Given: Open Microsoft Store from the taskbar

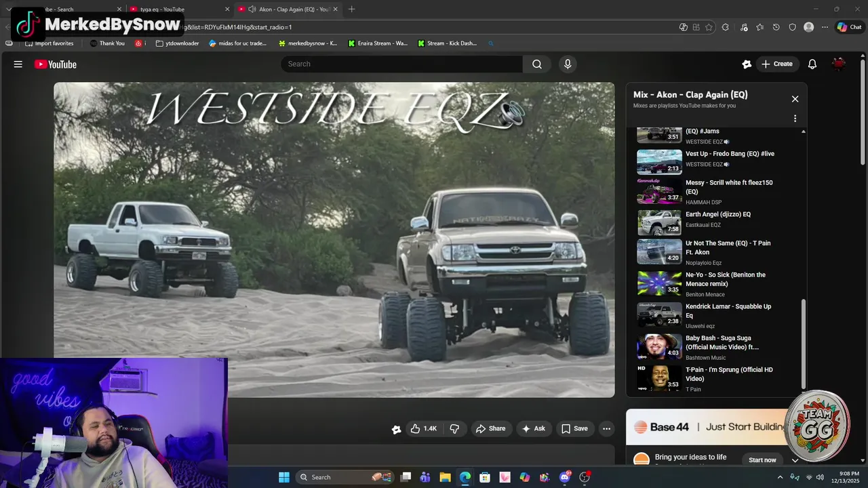Looking at the screenshot, I should (x=485, y=477).
